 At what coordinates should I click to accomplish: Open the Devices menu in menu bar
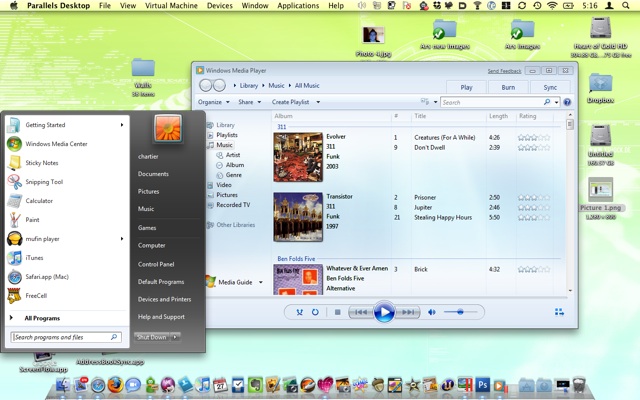coord(220,6)
